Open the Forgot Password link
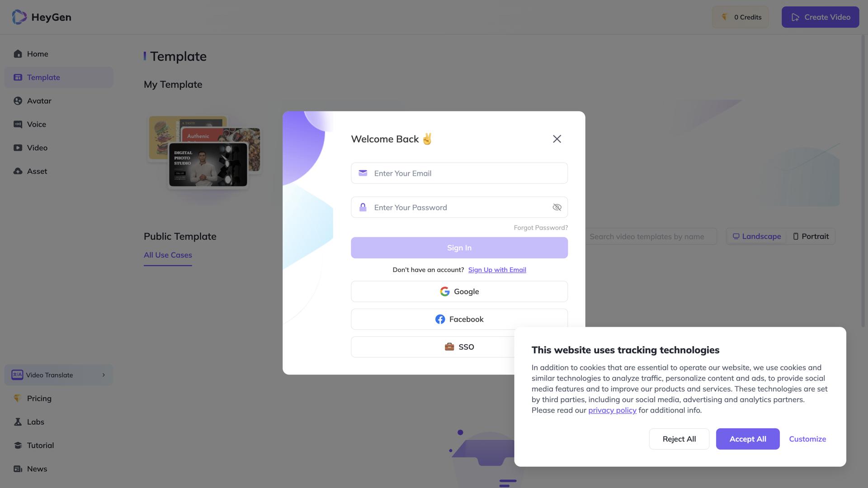This screenshot has height=488, width=868. (x=540, y=228)
